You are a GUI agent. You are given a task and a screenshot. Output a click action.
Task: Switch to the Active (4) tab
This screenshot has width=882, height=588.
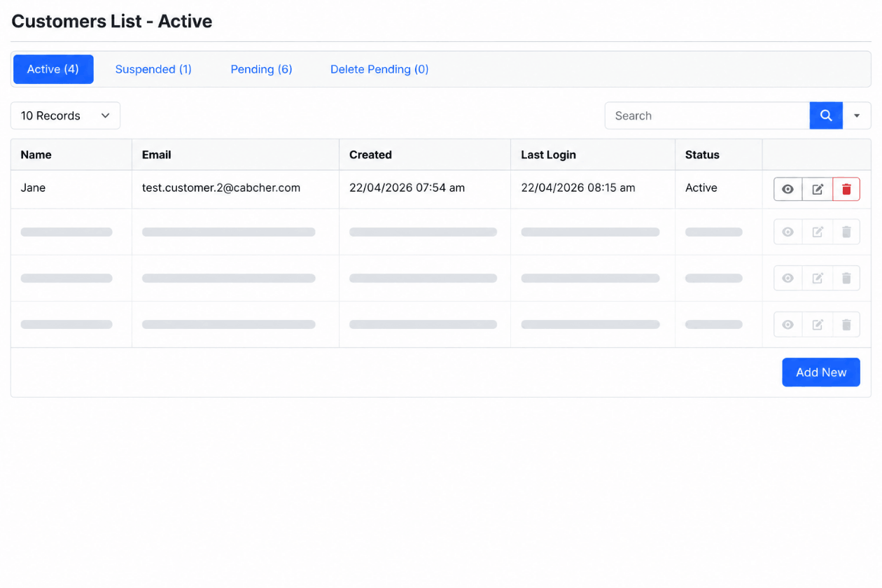pos(53,69)
